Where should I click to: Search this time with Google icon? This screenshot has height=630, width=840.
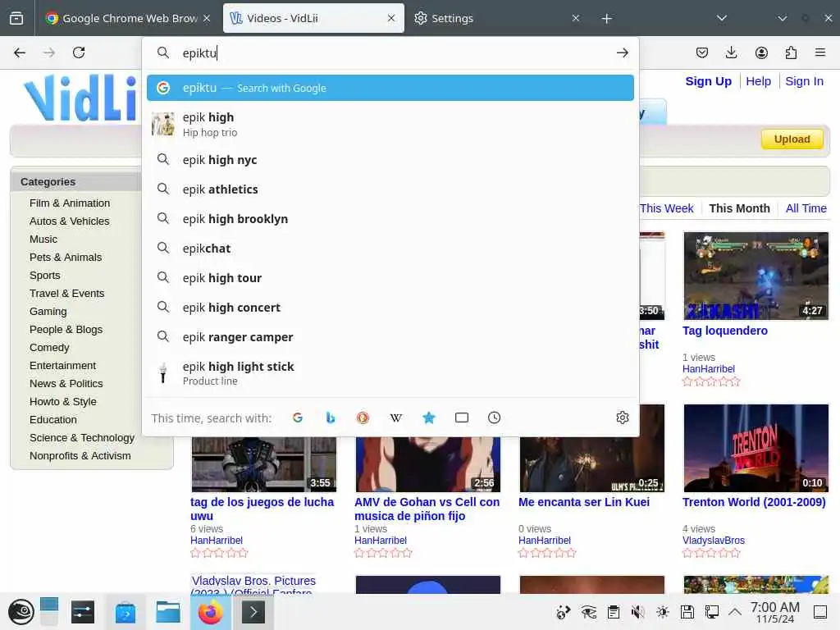click(298, 418)
